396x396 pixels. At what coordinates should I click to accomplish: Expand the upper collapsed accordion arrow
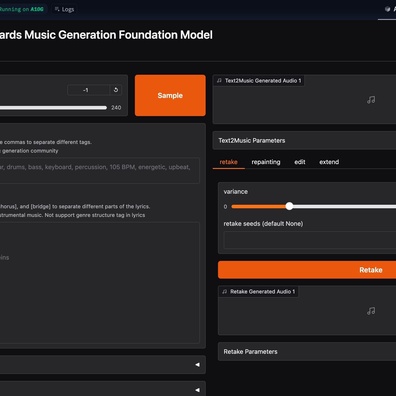click(x=197, y=365)
